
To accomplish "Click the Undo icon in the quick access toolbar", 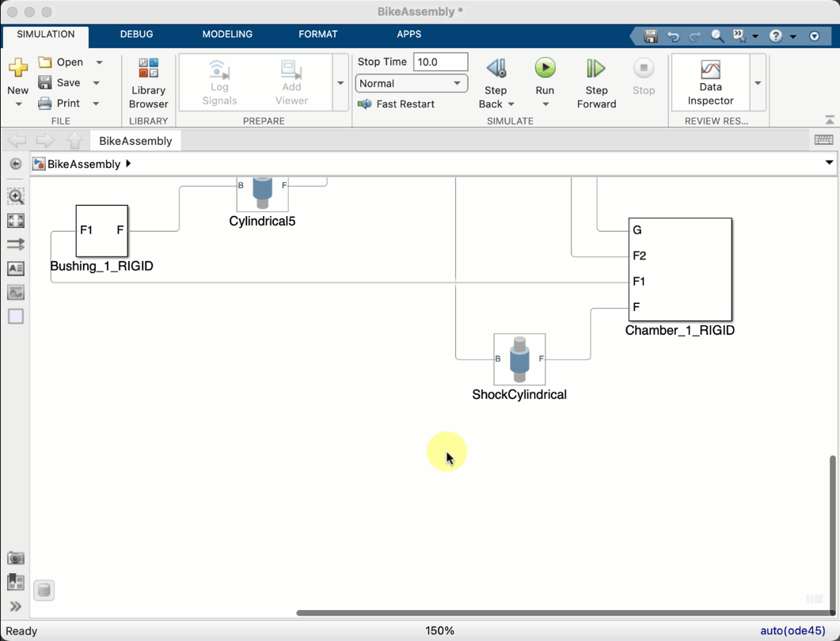I will [x=673, y=36].
